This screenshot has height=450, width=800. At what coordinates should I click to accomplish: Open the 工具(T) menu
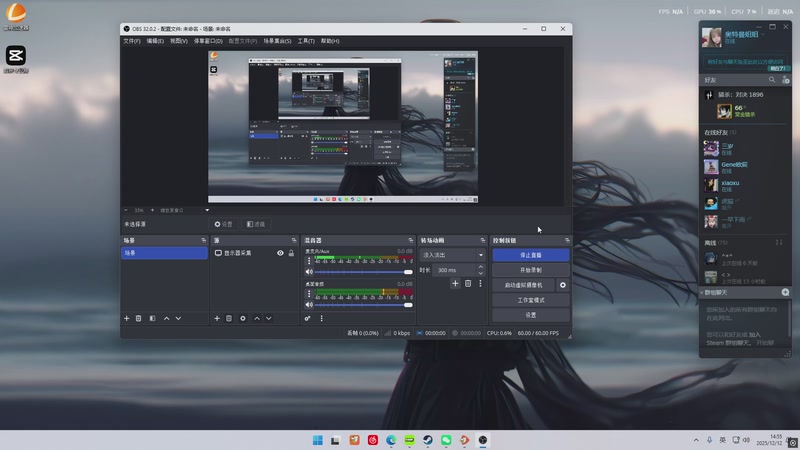tap(306, 41)
